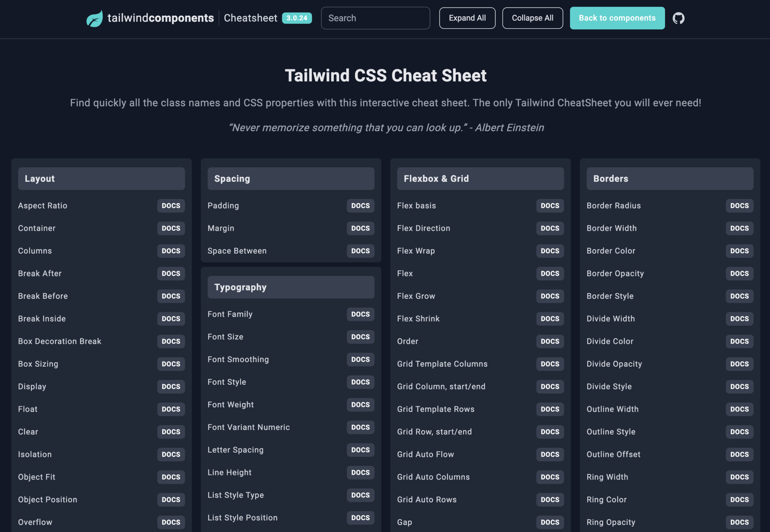Expand the Margin entry
Image resolution: width=770 pixels, height=532 pixels.
[x=221, y=228]
